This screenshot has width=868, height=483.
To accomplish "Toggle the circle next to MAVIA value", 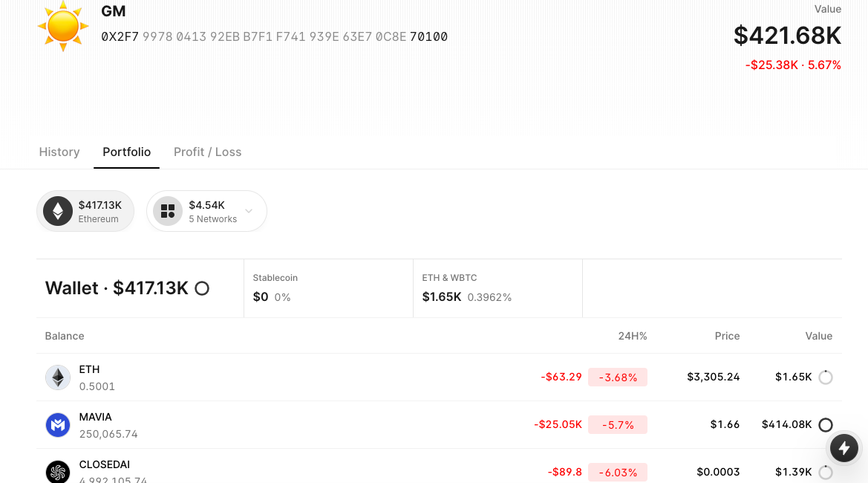I will tap(826, 425).
